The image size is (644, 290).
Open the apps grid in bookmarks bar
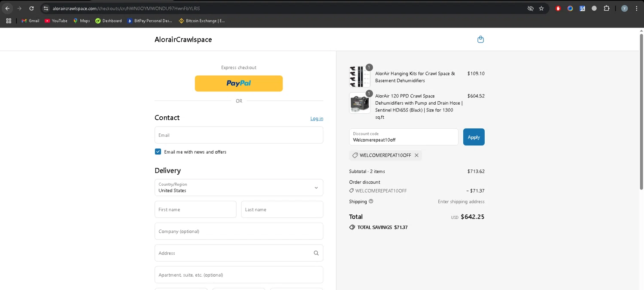pyautogui.click(x=9, y=21)
